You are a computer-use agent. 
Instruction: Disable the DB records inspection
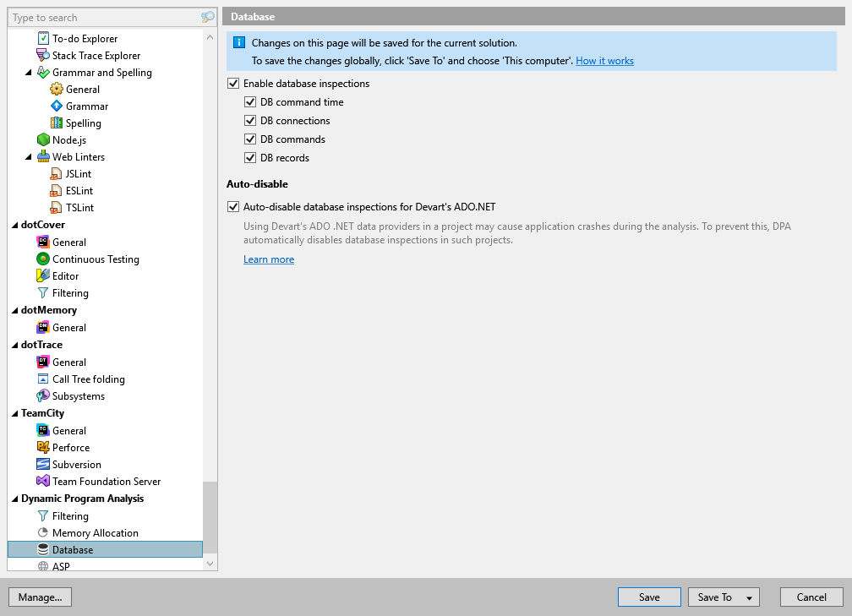coord(250,157)
